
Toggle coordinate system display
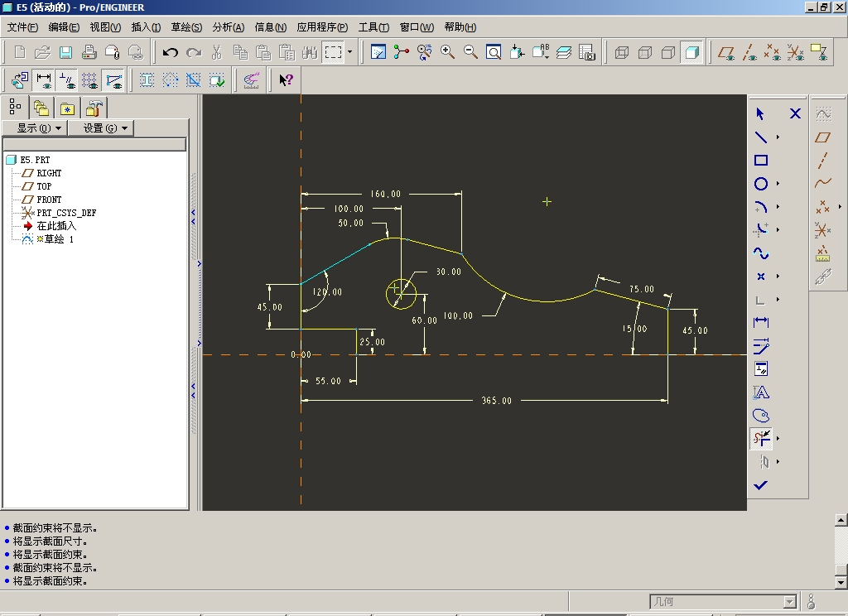[796, 52]
